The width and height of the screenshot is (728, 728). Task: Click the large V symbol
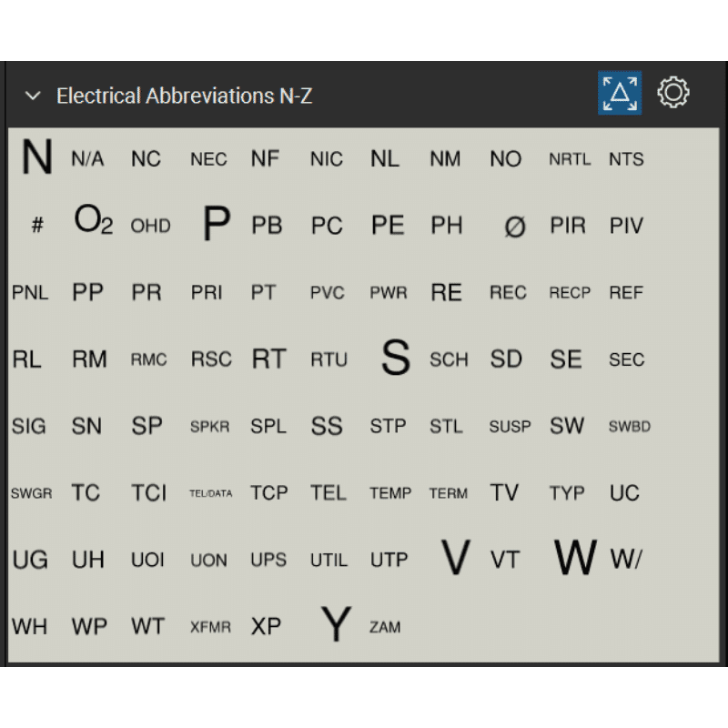click(455, 558)
